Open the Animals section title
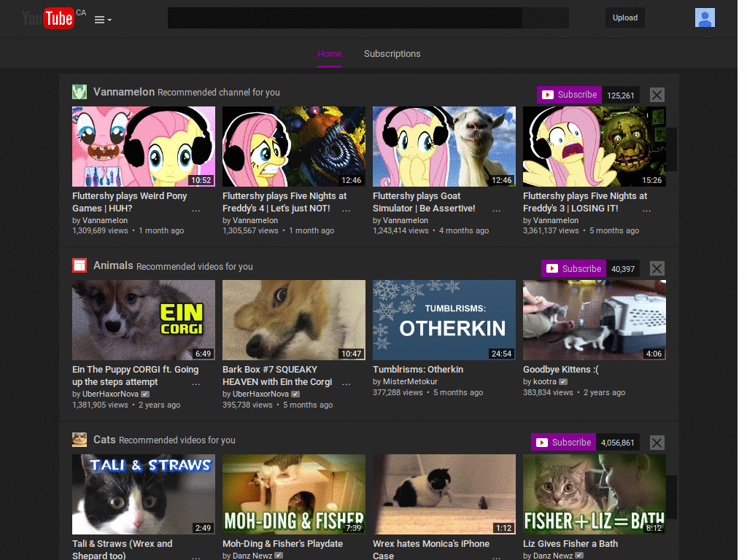The image size is (747, 560). point(113,265)
